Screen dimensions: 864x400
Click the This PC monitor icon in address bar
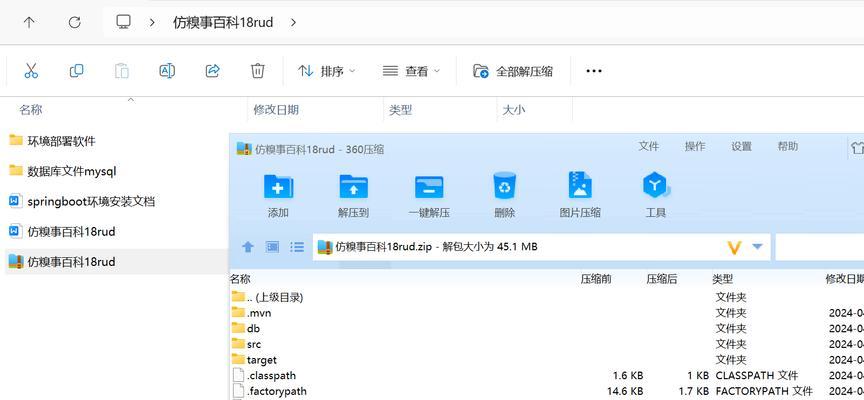point(123,22)
